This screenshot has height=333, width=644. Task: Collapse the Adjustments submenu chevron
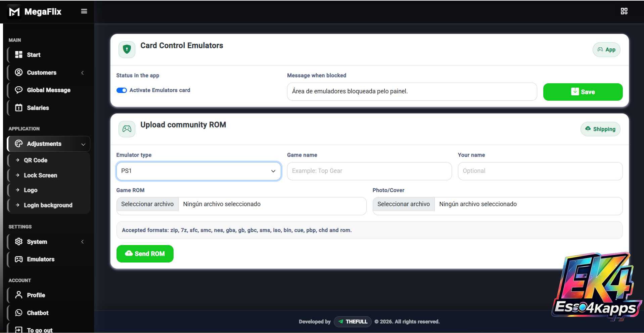pyautogui.click(x=83, y=144)
